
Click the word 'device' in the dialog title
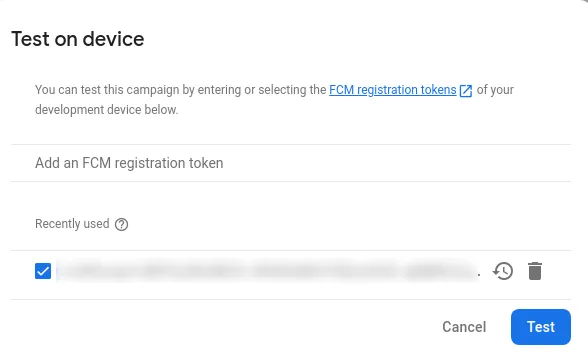113,39
